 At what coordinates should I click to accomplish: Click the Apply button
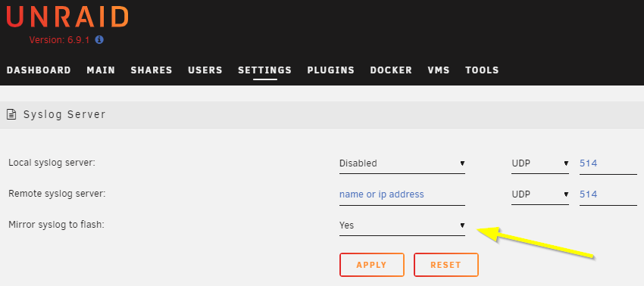[372, 265]
